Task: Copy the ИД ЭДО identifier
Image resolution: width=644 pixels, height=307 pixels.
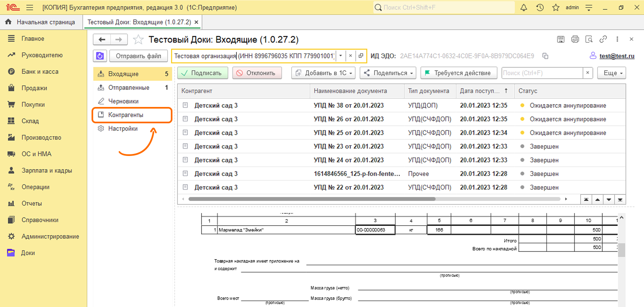Action: tap(545, 56)
